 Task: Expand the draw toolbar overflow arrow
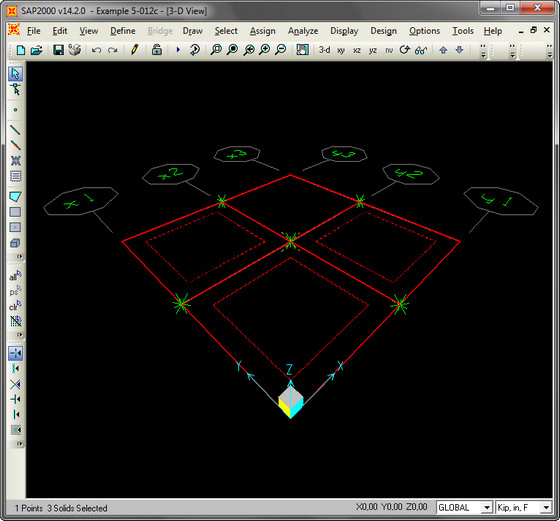[x=19, y=256]
